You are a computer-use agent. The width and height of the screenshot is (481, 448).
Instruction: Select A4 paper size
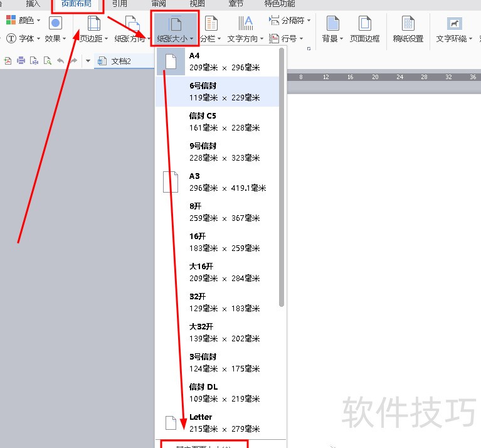[218, 61]
